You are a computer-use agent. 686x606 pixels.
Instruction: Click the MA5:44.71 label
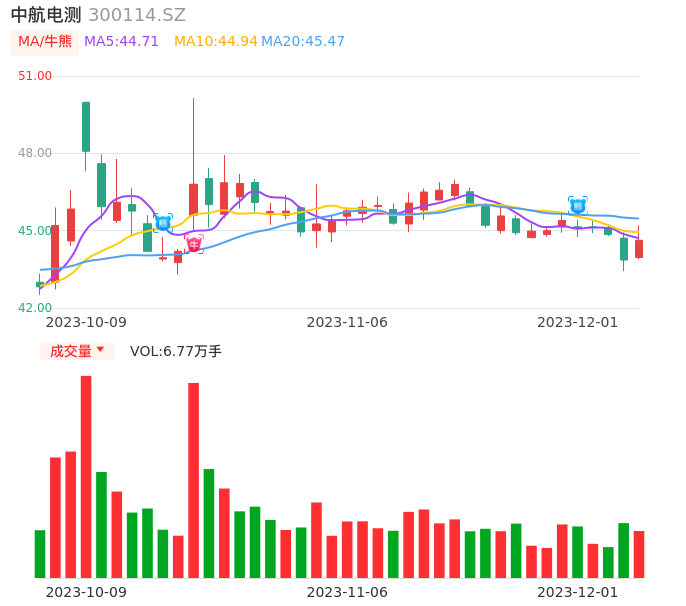[x=121, y=41]
